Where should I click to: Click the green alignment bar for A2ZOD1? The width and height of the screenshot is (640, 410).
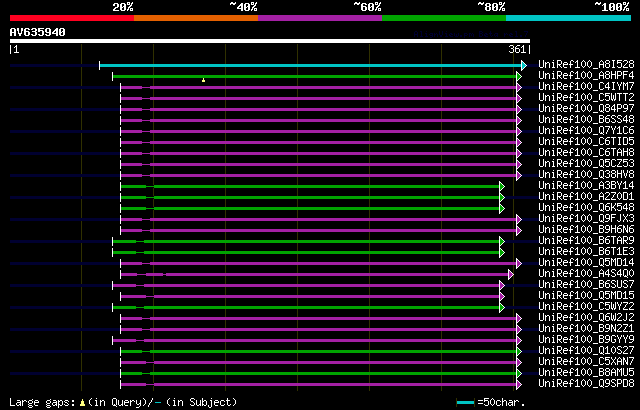tap(310, 197)
